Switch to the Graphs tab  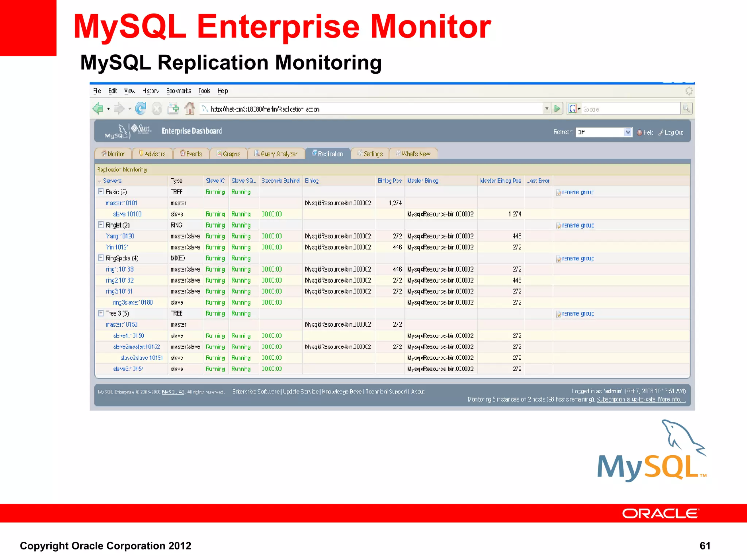tap(228, 154)
